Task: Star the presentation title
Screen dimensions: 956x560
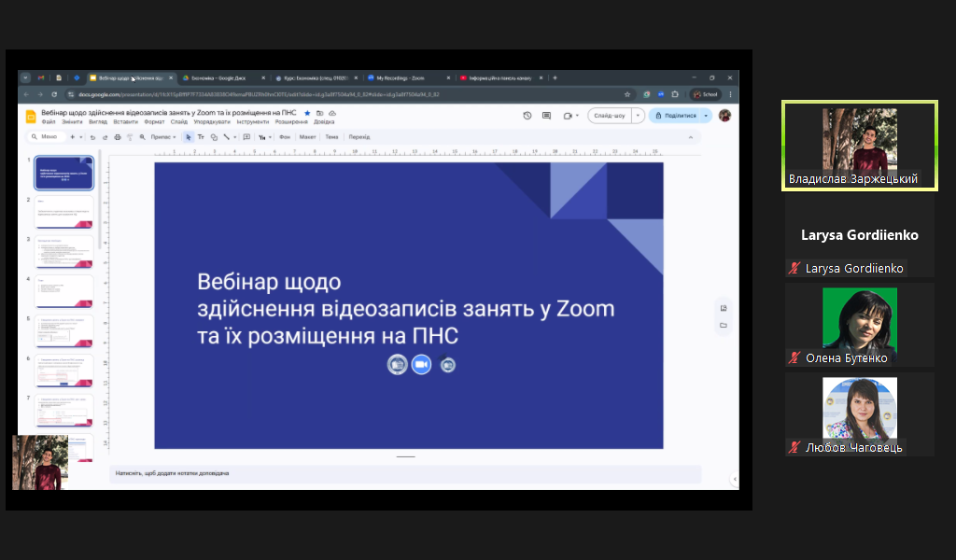Action: 307,113
